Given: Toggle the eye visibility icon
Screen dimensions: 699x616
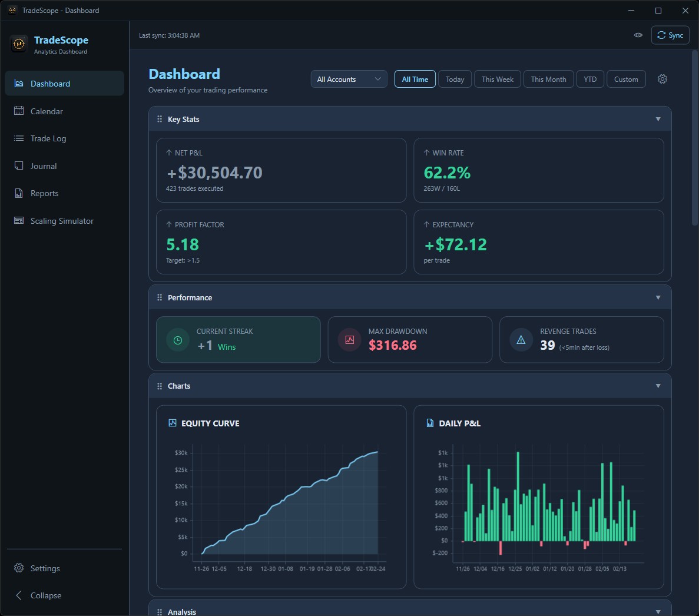Looking at the screenshot, I should (x=638, y=35).
